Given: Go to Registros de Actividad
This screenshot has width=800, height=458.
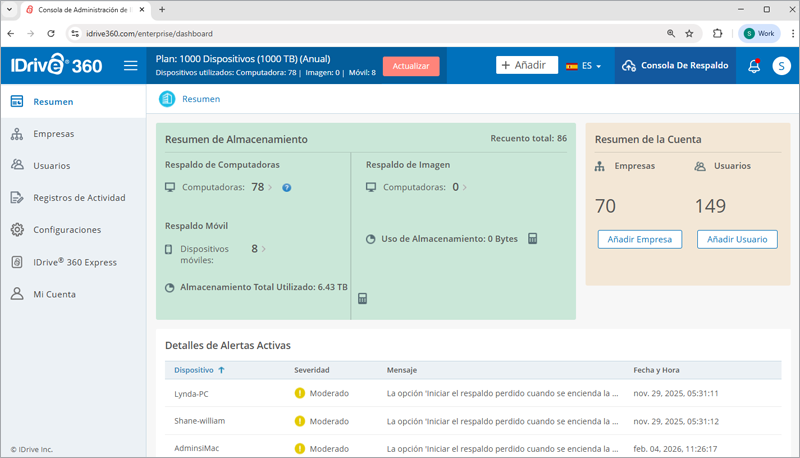Looking at the screenshot, I should click(79, 198).
